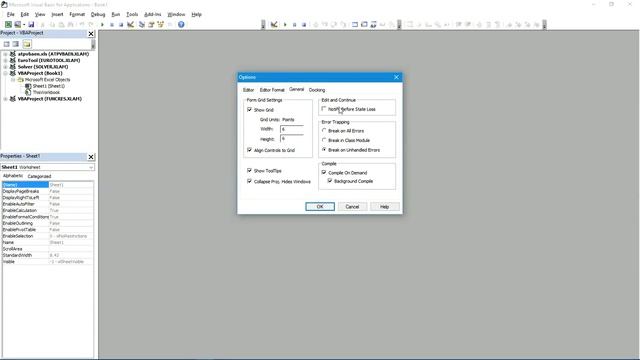Expand the Solver project node

point(5,67)
